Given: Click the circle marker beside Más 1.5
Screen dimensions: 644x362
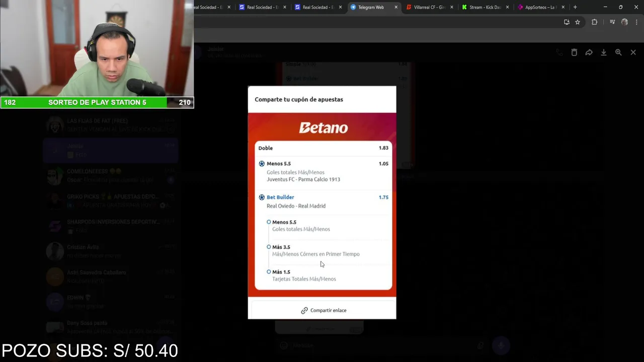Looking at the screenshot, I should coord(269,271).
